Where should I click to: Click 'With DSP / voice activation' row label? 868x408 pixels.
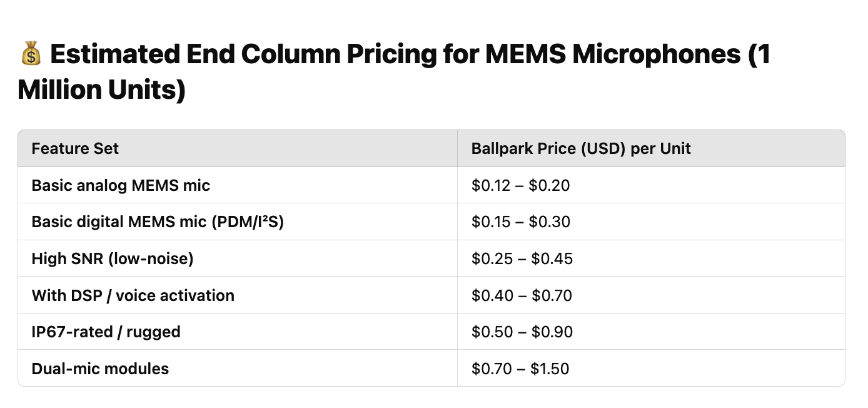click(x=133, y=295)
